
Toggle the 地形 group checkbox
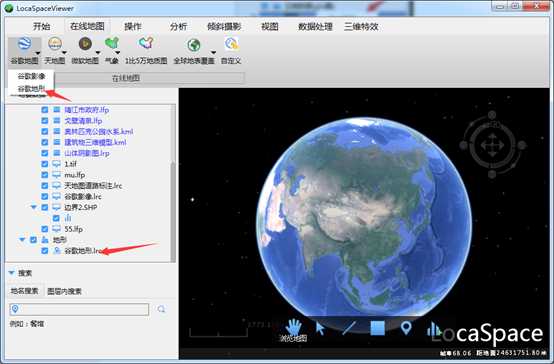[x=33, y=240]
